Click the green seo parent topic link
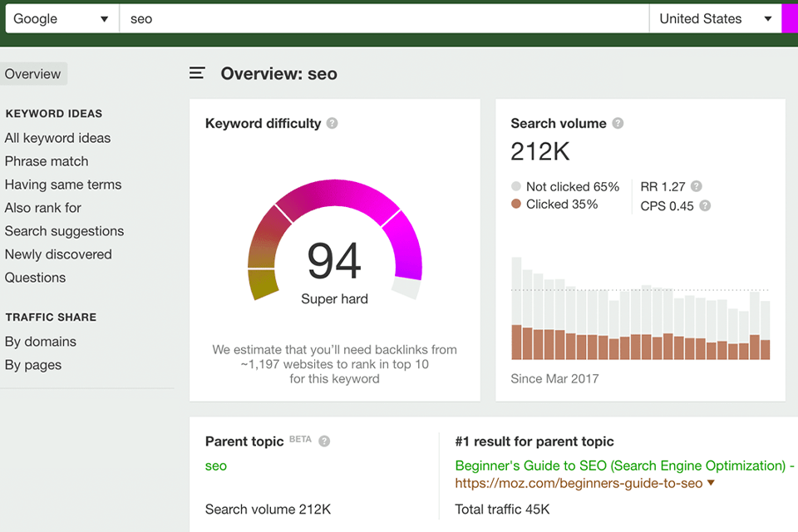Screen dimensions: 798x532 click(216, 465)
